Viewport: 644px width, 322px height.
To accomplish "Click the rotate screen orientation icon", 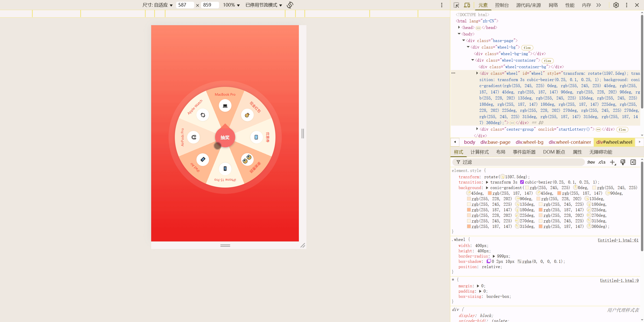I will point(290,5).
